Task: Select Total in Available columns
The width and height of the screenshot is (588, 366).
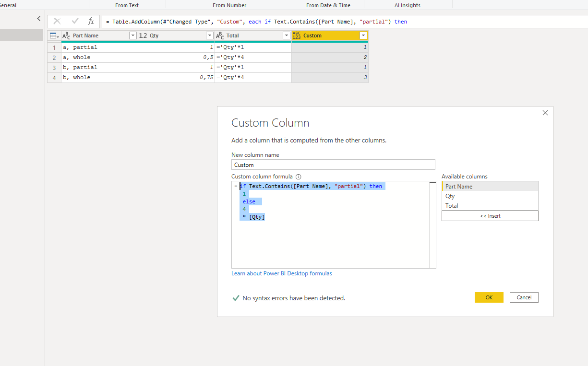Action: pyautogui.click(x=490, y=205)
